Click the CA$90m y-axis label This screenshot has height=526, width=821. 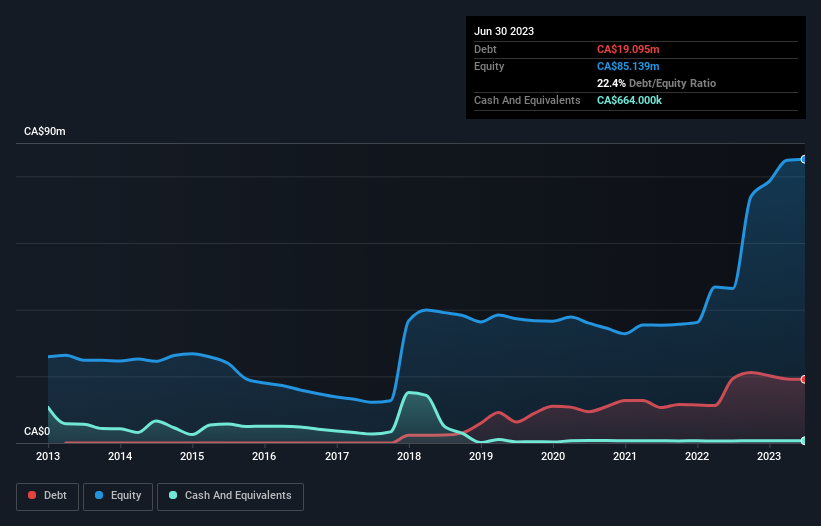(x=45, y=131)
